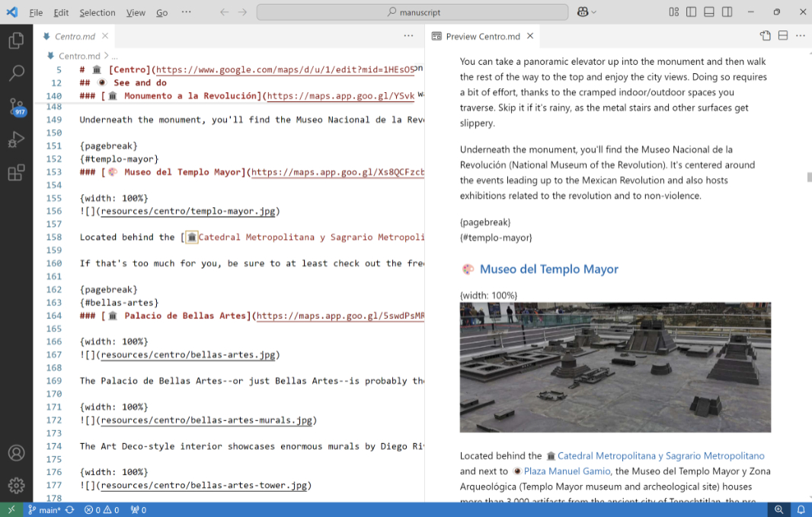812x517 pixels.
Task: Switch to the Preview Centro.md tab
Action: click(482, 37)
